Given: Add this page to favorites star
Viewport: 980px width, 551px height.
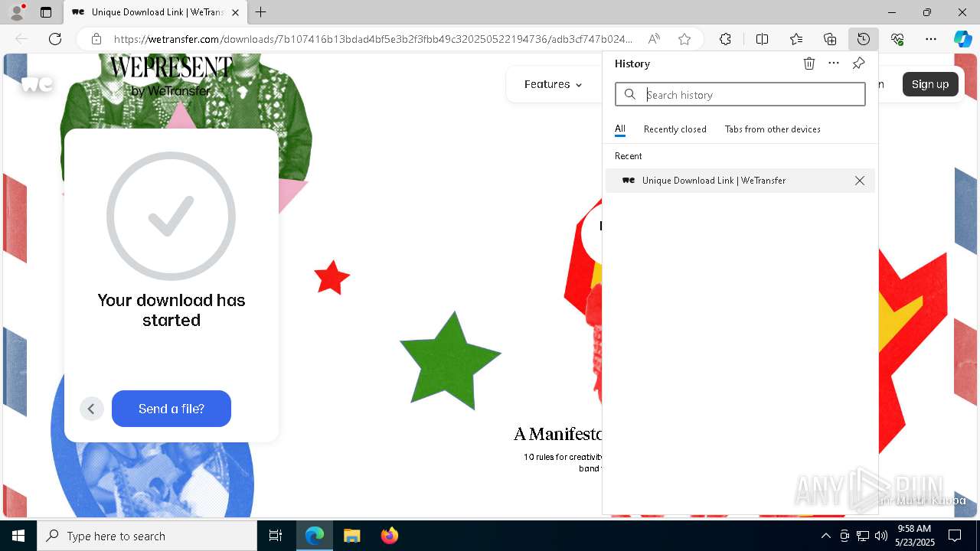Looking at the screenshot, I should 684,39.
